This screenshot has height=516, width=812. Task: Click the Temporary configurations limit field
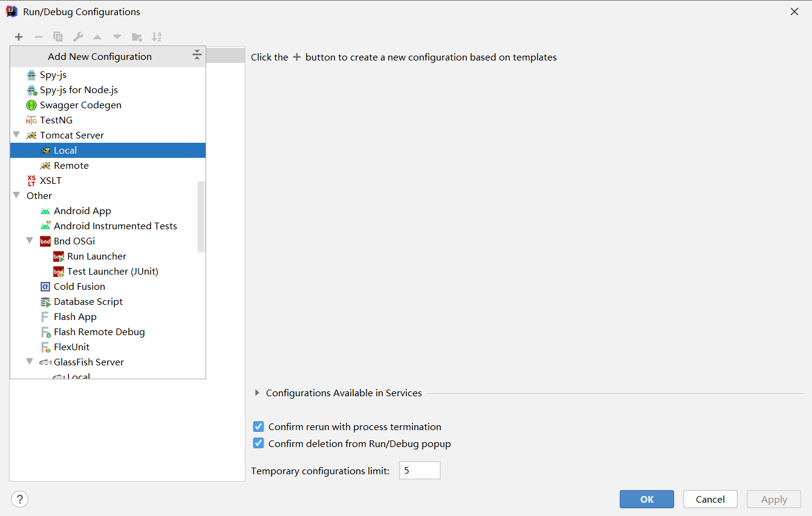[419, 471]
